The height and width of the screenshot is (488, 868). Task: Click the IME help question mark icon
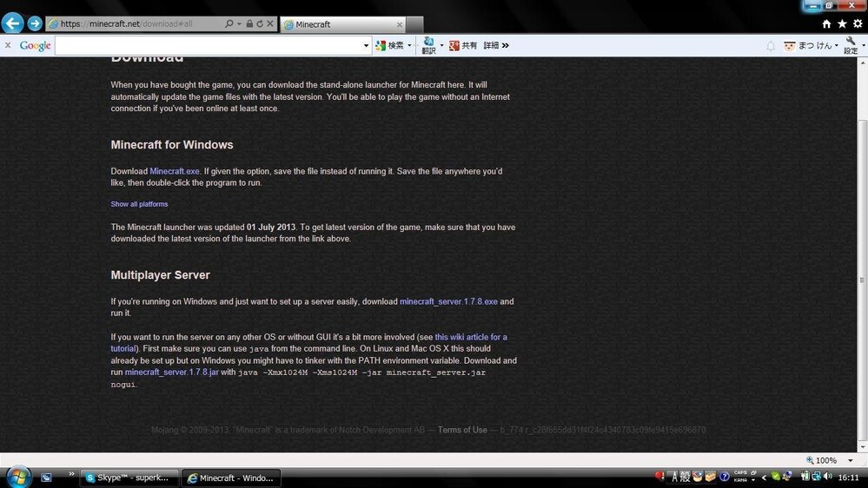(x=724, y=477)
